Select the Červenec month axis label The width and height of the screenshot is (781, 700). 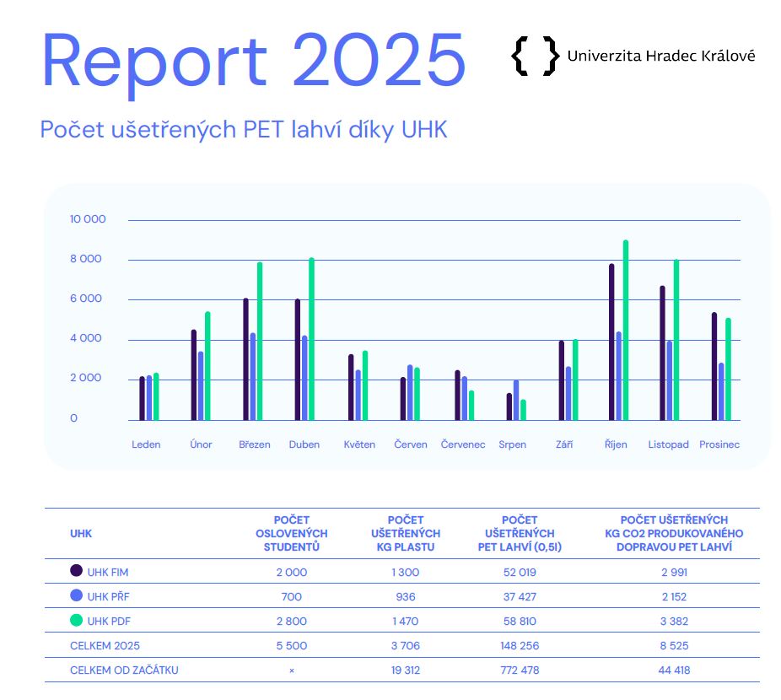(463, 444)
